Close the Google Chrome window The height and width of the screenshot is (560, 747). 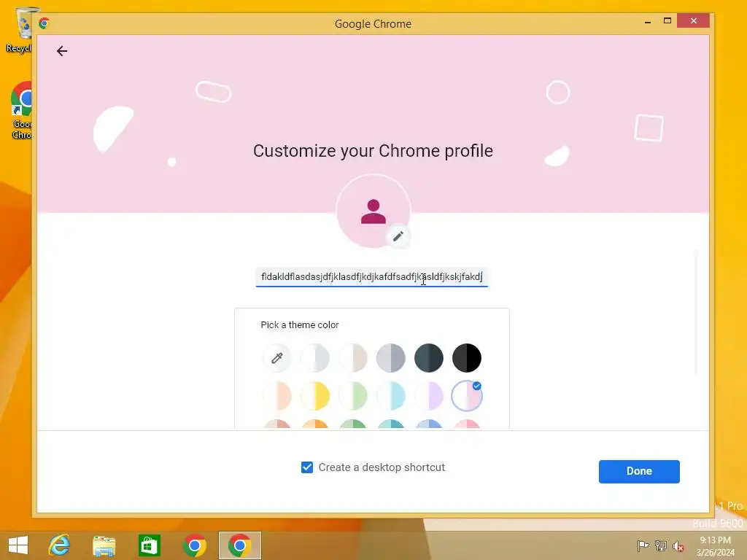click(693, 21)
